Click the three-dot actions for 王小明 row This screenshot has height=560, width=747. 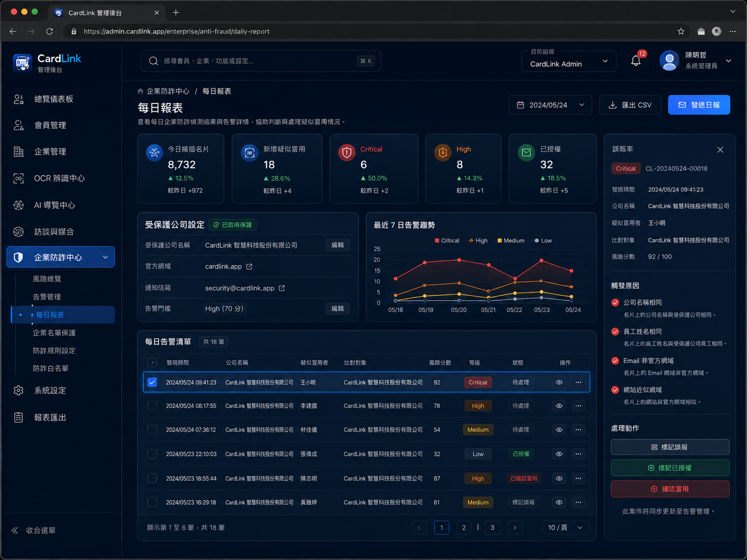pyautogui.click(x=578, y=383)
